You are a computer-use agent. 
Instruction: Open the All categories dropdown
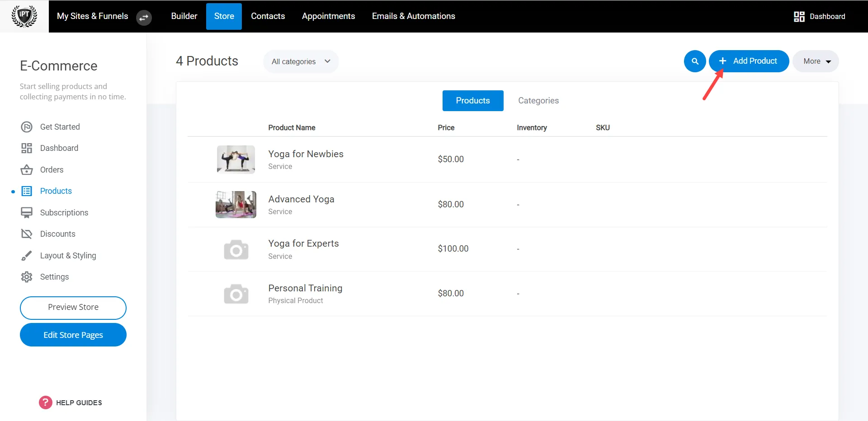pyautogui.click(x=301, y=61)
